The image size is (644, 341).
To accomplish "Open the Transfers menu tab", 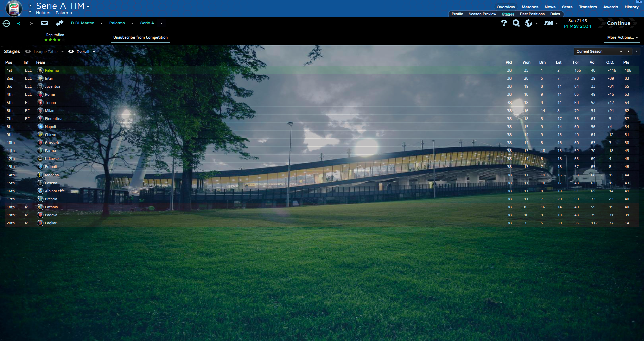I will [588, 7].
